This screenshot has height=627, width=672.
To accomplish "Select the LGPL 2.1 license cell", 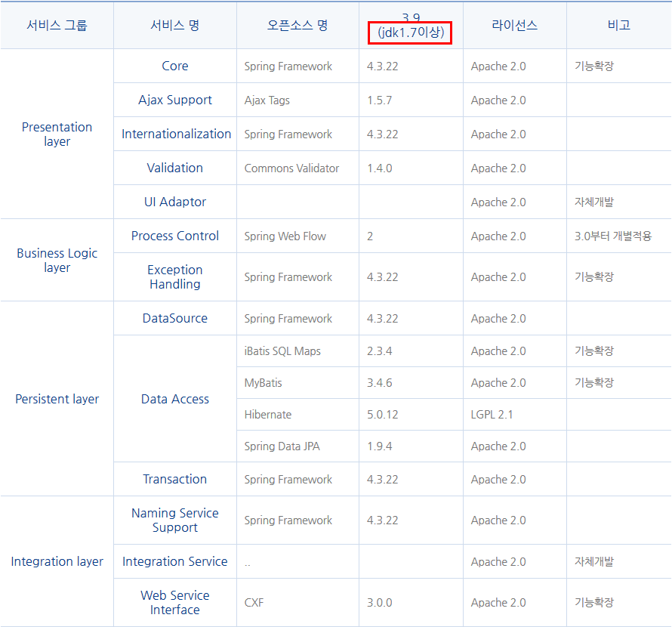I will click(x=515, y=414).
